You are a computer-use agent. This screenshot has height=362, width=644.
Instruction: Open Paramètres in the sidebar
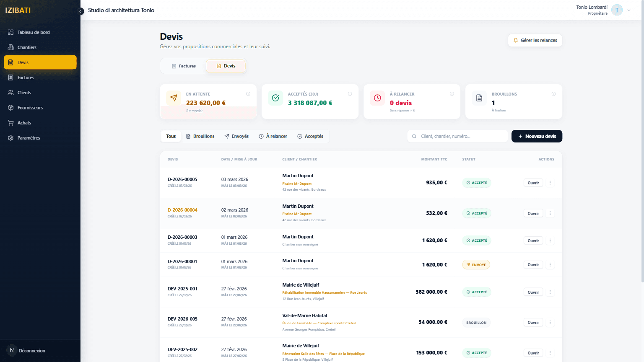click(29, 138)
